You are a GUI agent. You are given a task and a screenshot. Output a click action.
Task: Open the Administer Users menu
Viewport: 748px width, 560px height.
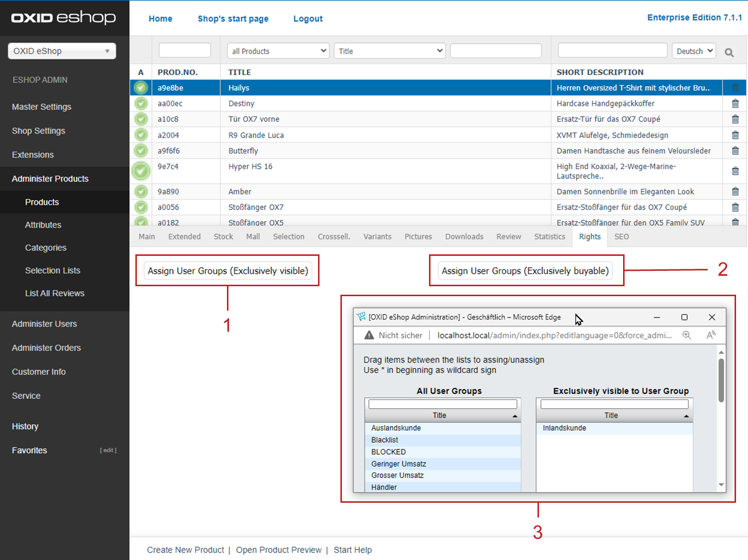pos(44,324)
